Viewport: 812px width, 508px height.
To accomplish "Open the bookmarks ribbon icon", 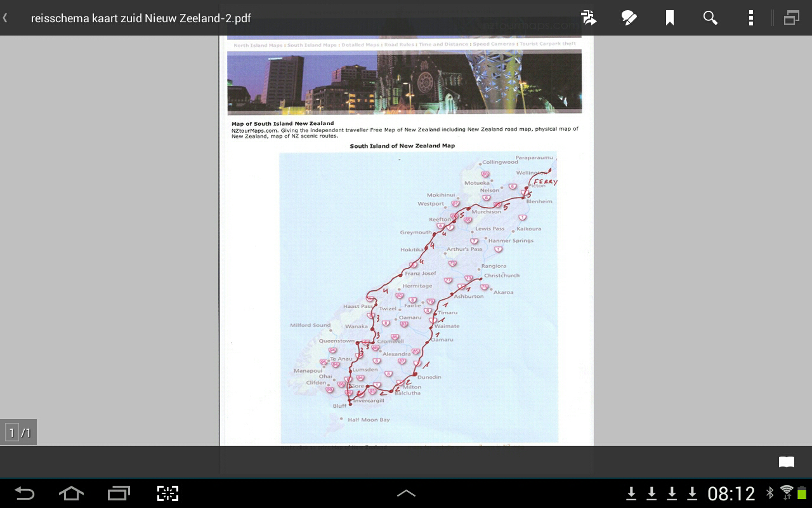I will click(x=669, y=18).
